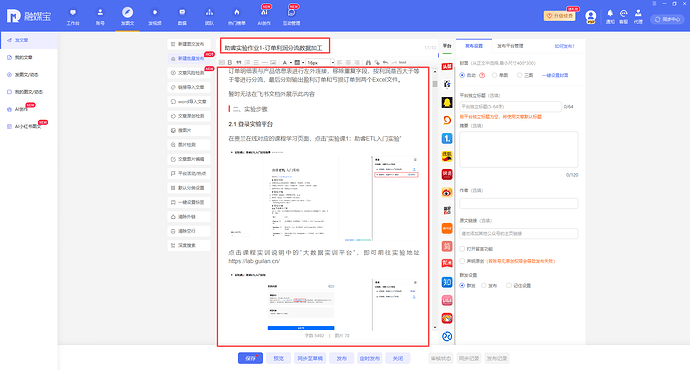The height and width of the screenshot is (370, 690).
Task: Enable the 声明原创 original declaration checkbox
Action: (x=462, y=261)
